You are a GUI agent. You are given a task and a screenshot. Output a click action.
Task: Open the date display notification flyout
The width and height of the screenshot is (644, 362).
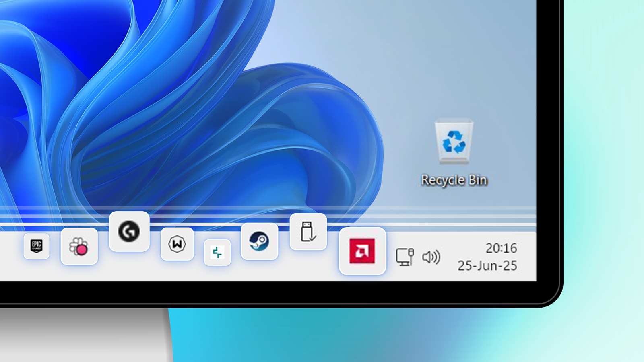pos(488,265)
